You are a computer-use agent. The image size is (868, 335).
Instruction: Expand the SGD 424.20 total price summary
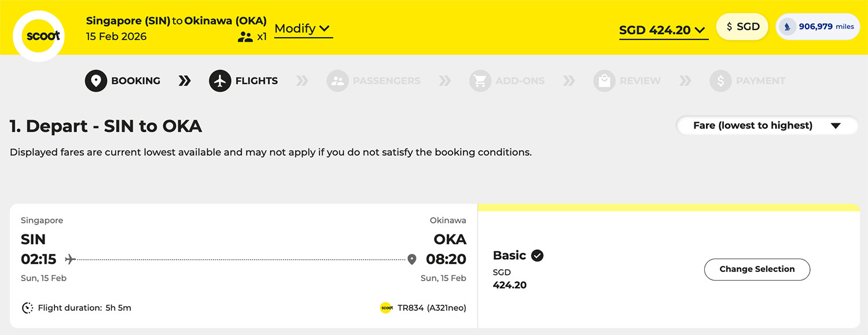(663, 31)
